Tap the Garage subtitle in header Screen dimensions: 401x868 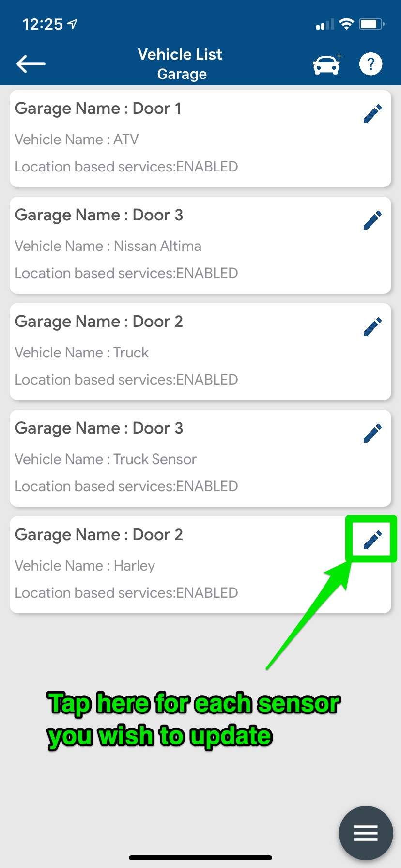(x=182, y=74)
